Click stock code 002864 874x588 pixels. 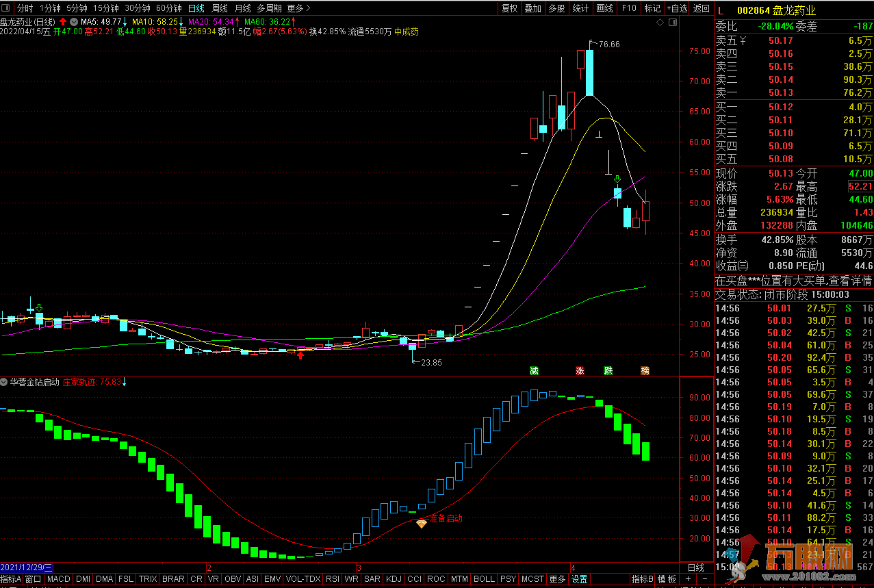point(753,10)
